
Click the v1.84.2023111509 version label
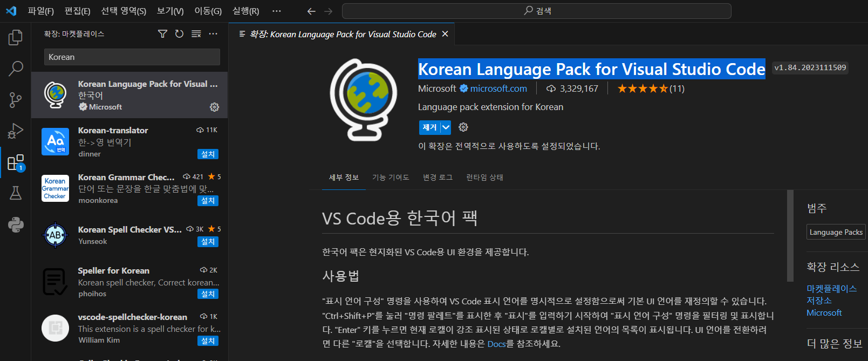[810, 67]
